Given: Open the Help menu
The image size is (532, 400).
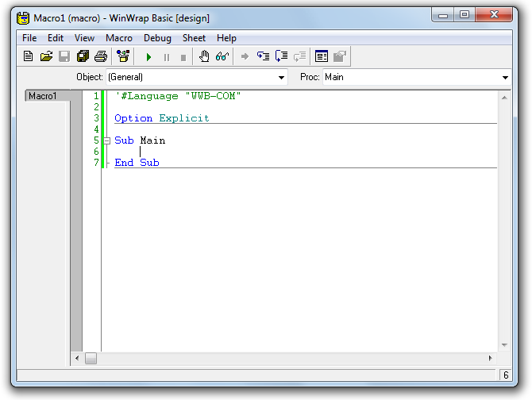Looking at the screenshot, I should point(226,38).
